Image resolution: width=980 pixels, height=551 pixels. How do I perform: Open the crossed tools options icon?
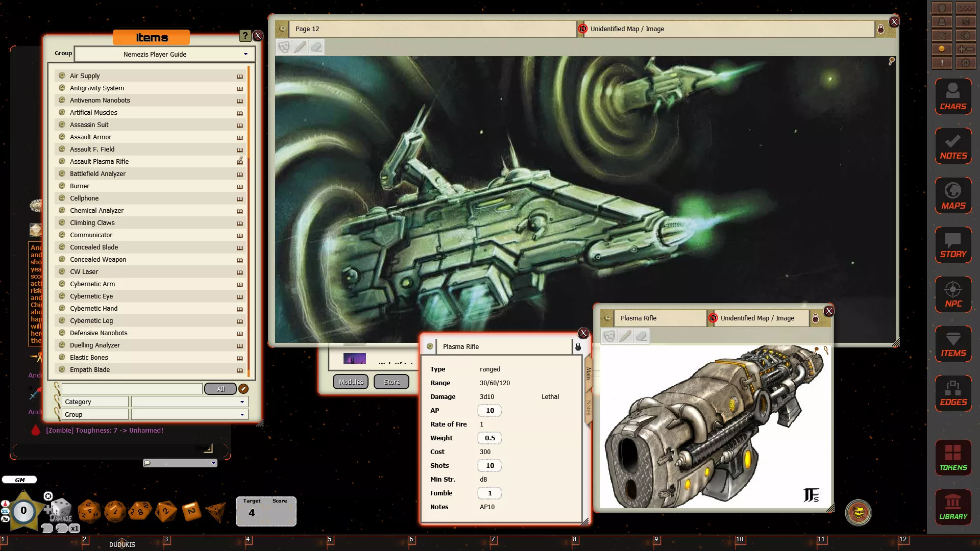(x=942, y=36)
